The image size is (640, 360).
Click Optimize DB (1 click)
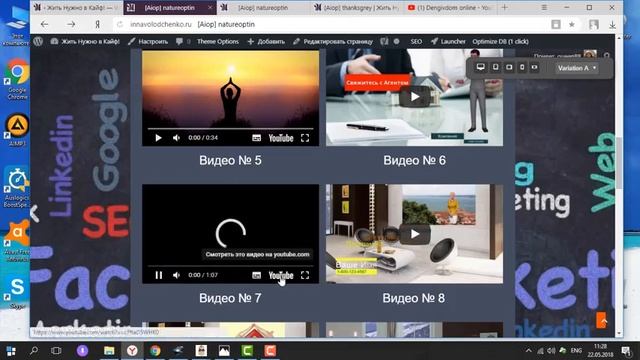(500, 41)
